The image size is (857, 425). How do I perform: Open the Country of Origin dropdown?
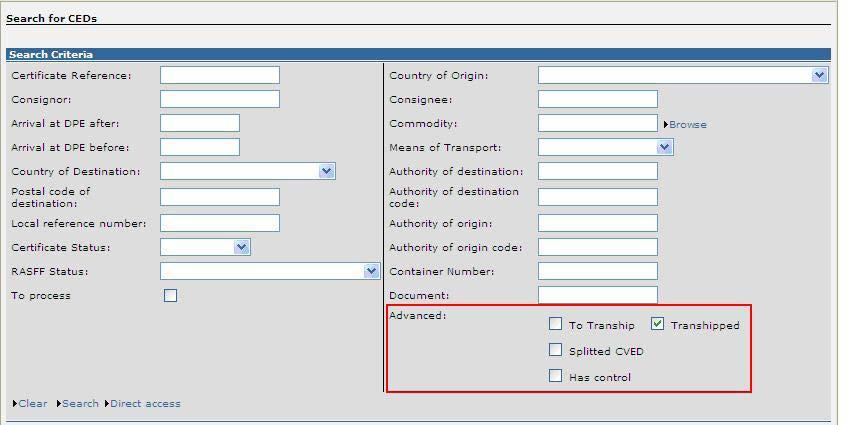coord(683,75)
